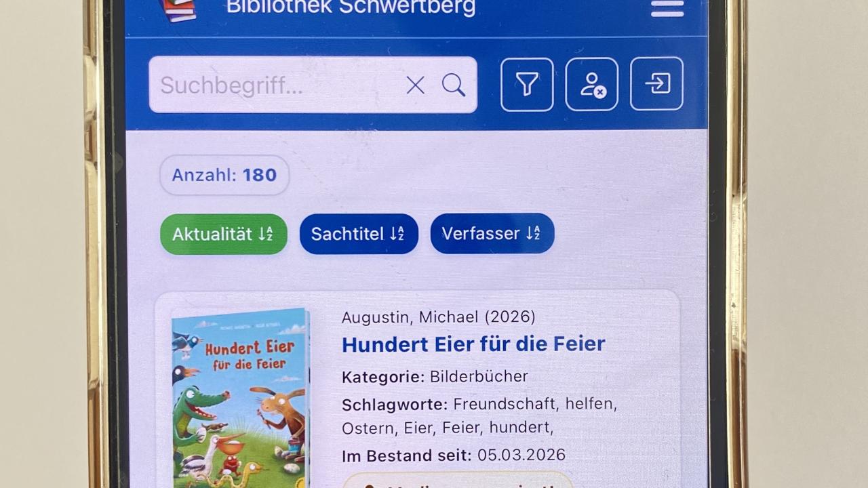Open the hamburger menu
The width and height of the screenshot is (868, 488).
click(x=667, y=8)
